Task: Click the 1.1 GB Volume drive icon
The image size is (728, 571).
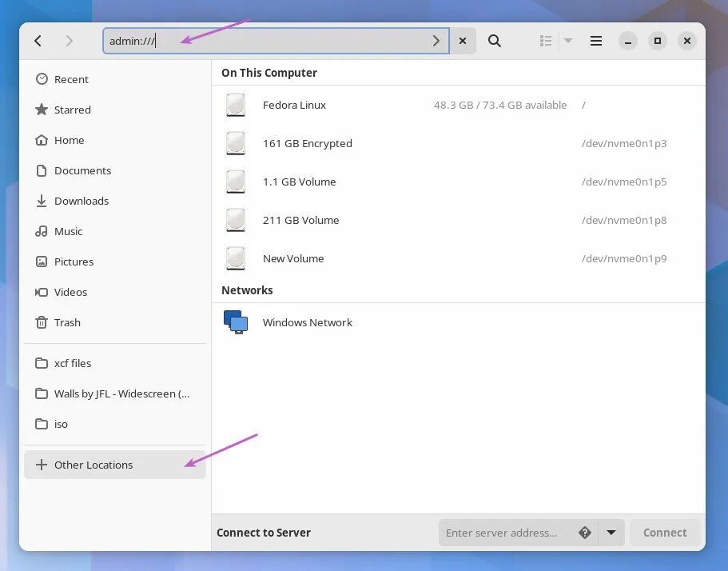Action: tap(236, 182)
